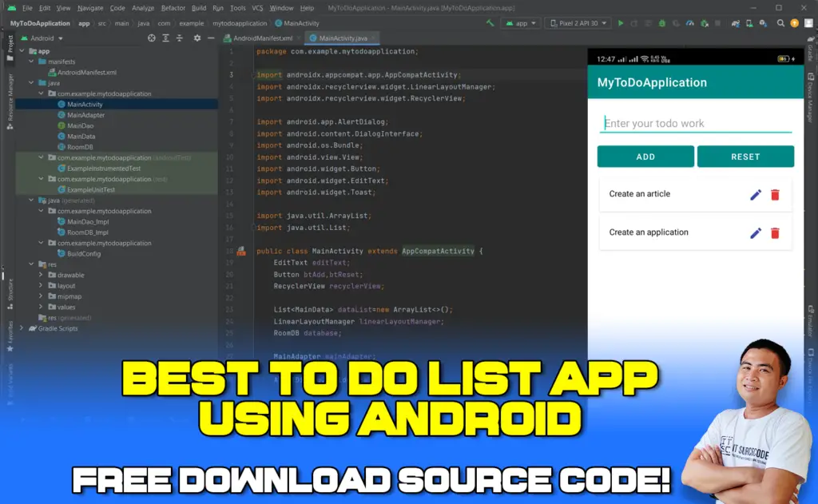
Task: Open the Refactor menu
Action: [x=173, y=8]
